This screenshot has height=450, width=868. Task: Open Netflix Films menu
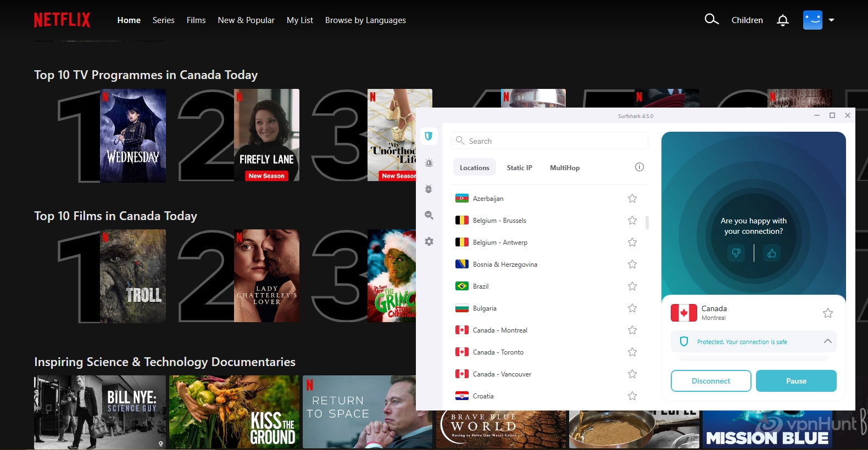click(x=196, y=20)
